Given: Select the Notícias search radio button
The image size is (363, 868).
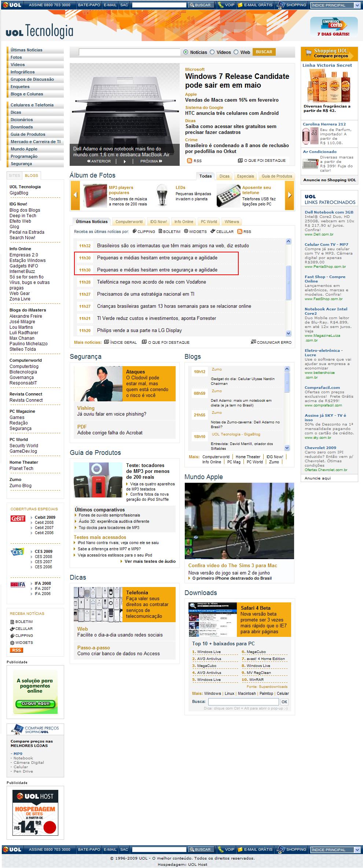Looking at the screenshot, I should pos(186,52).
